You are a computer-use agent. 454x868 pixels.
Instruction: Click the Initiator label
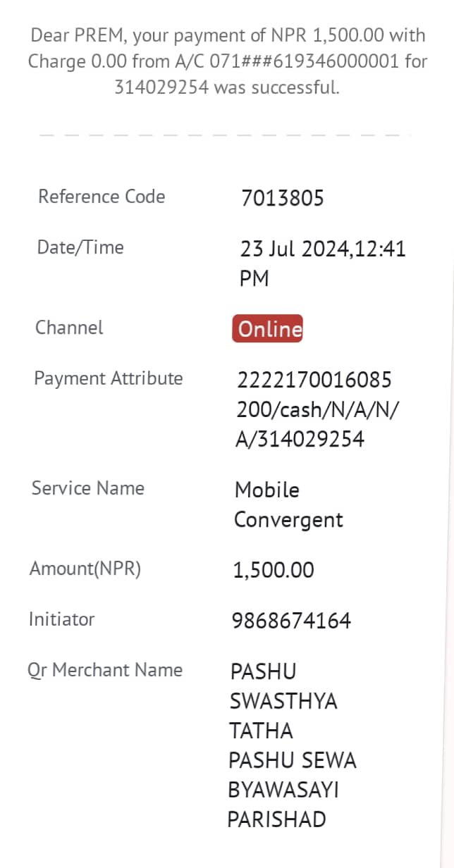(x=61, y=619)
